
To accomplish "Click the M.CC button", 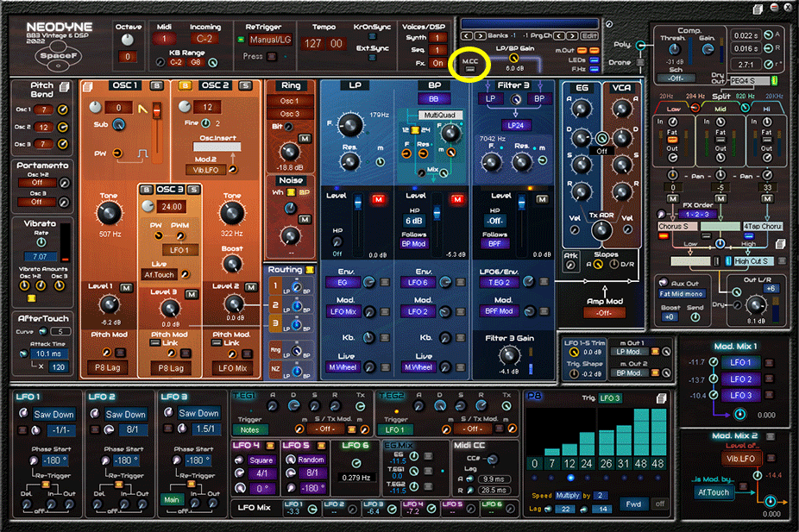I will tap(469, 69).
